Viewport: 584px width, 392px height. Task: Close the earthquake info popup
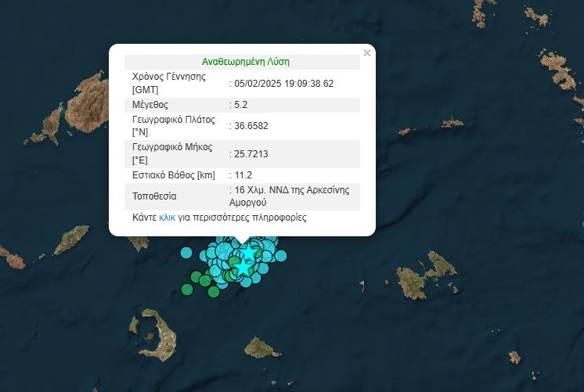point(367,53)
